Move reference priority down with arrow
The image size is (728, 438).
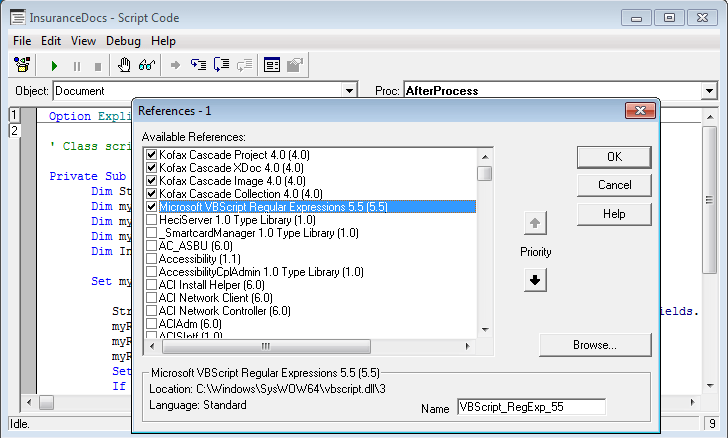pyautogui.click(x=535, y=280)
